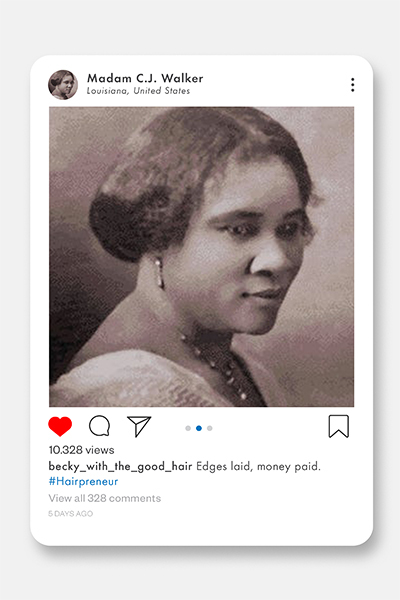Viewport: 400px width, 600px height.
Task: Select the active blue carousel dot
Action: coord(199,428)
